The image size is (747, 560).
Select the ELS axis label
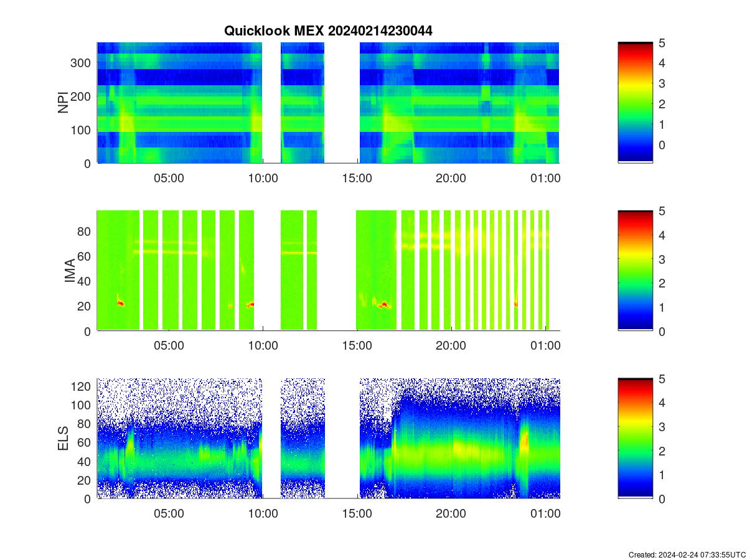63,438
